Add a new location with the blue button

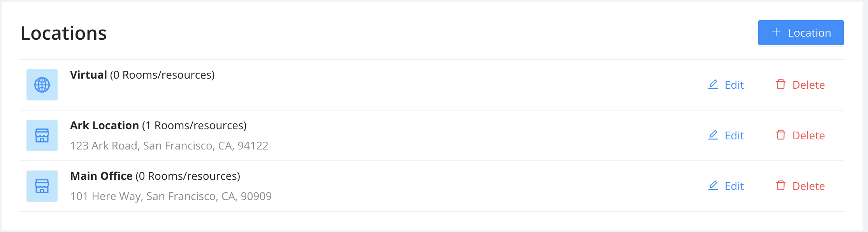(801, 33)
